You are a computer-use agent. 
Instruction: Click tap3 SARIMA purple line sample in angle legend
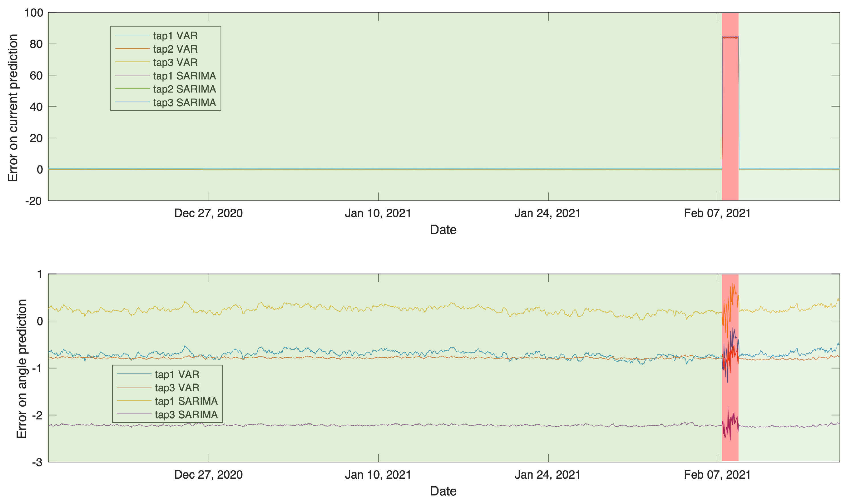point(134,414)
